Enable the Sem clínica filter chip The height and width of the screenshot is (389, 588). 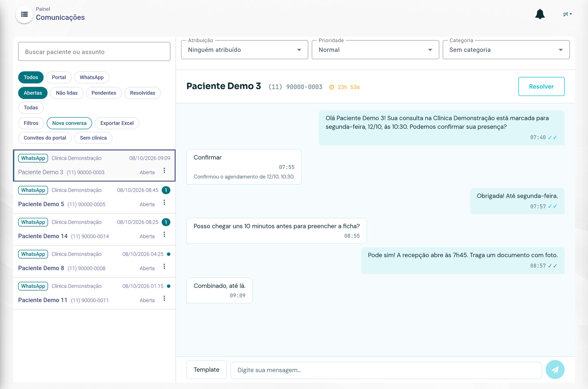[x=93, y=138]
